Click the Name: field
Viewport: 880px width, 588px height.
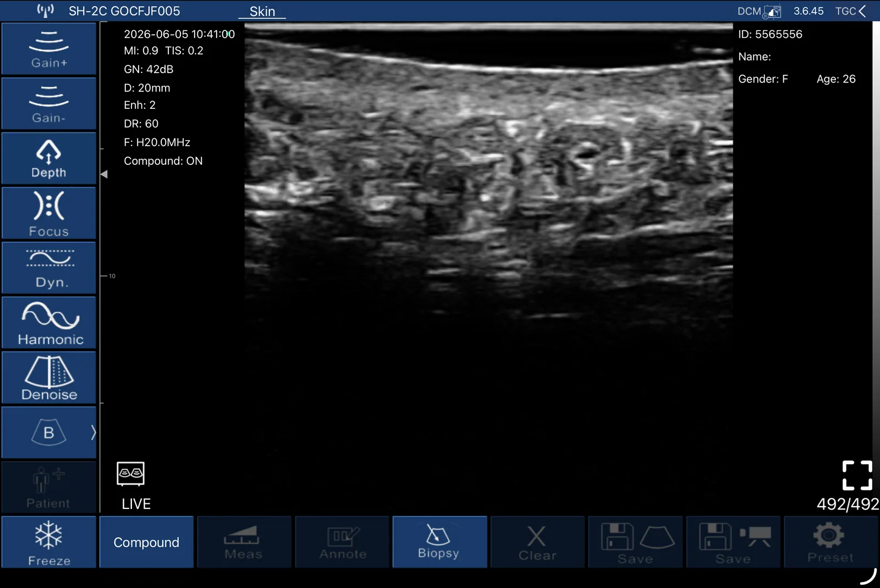pyautogui.click(x=755, y=57)
